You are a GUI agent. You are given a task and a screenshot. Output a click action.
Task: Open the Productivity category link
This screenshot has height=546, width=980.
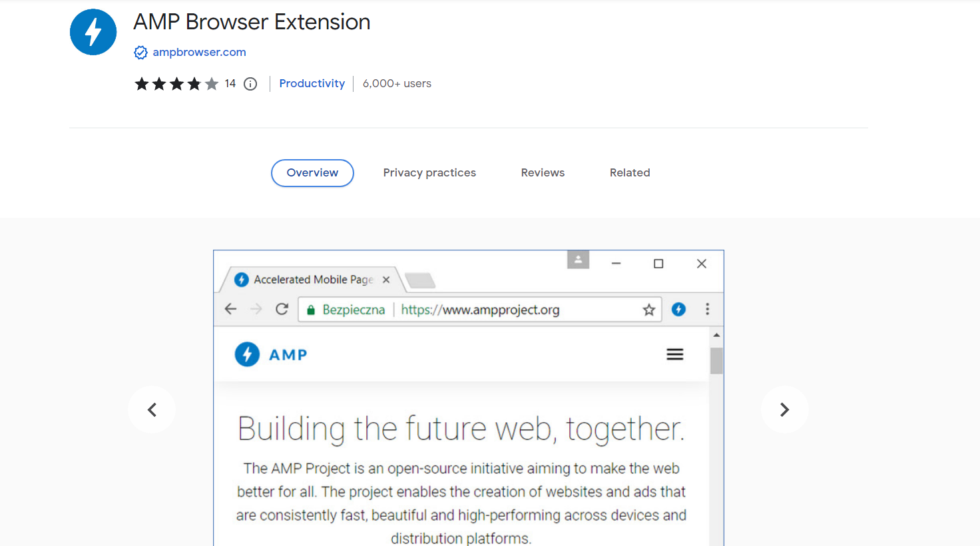(312, 83)
